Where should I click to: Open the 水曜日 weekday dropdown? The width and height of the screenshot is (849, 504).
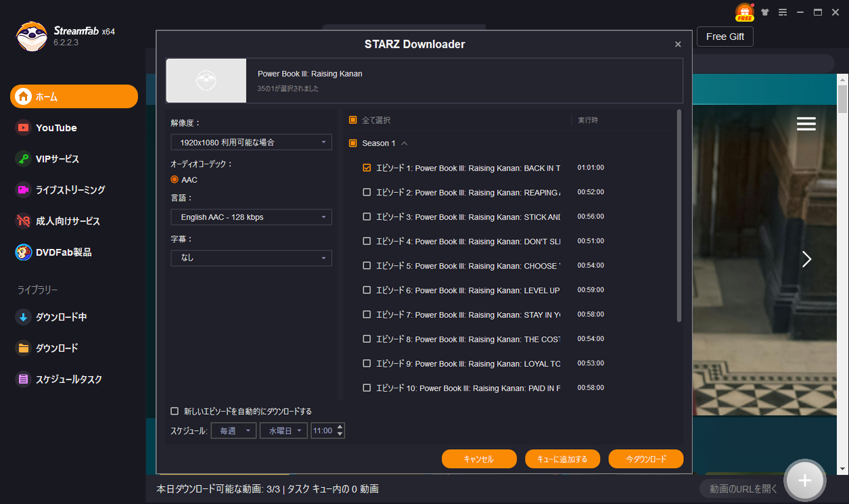283,430
